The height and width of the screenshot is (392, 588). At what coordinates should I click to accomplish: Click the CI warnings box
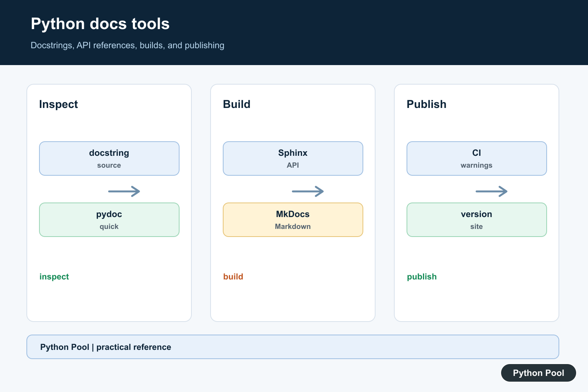pyautogui.click(x=477, y=158)
